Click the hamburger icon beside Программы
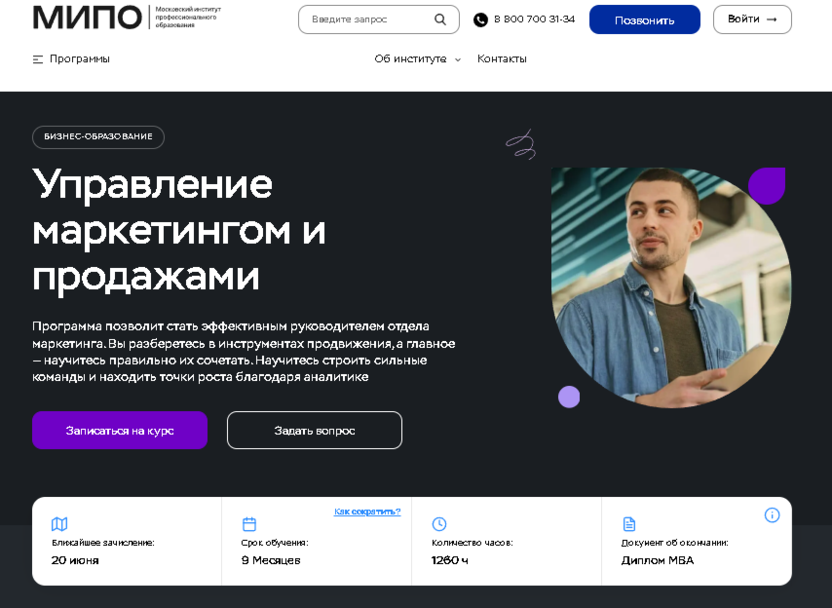The width and height of the screenshot is (832, 608). (38, 59)
